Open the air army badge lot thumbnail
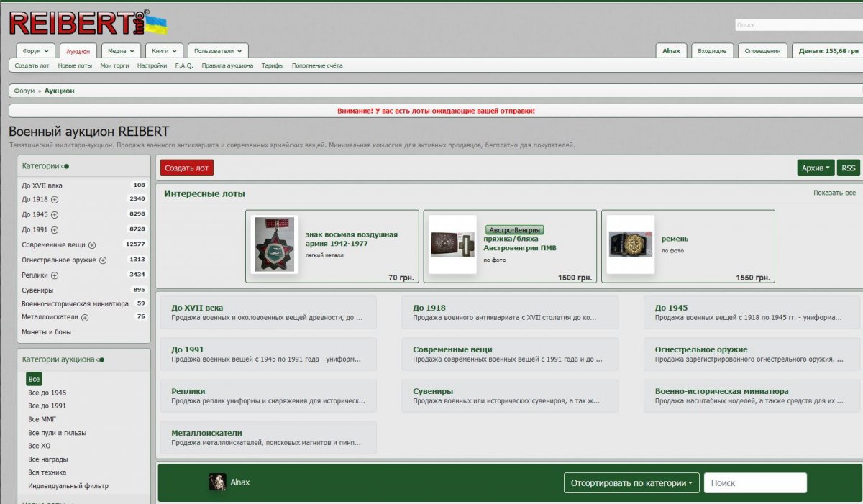863x504 pixels. (273, 244)
